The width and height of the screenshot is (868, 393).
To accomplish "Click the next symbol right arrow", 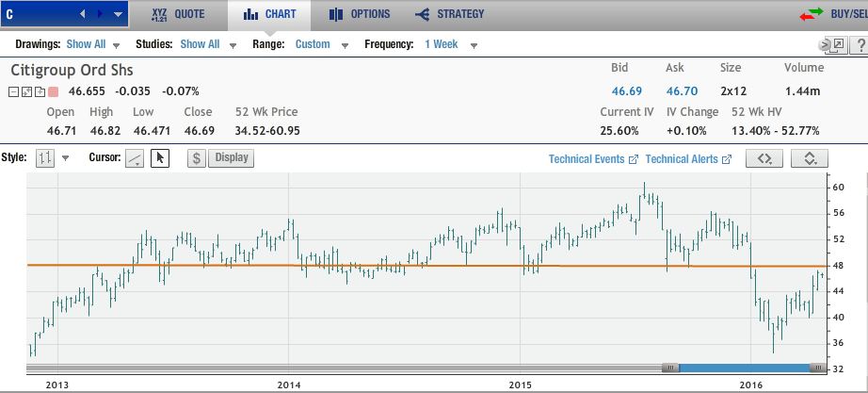I will click(100, 14).
